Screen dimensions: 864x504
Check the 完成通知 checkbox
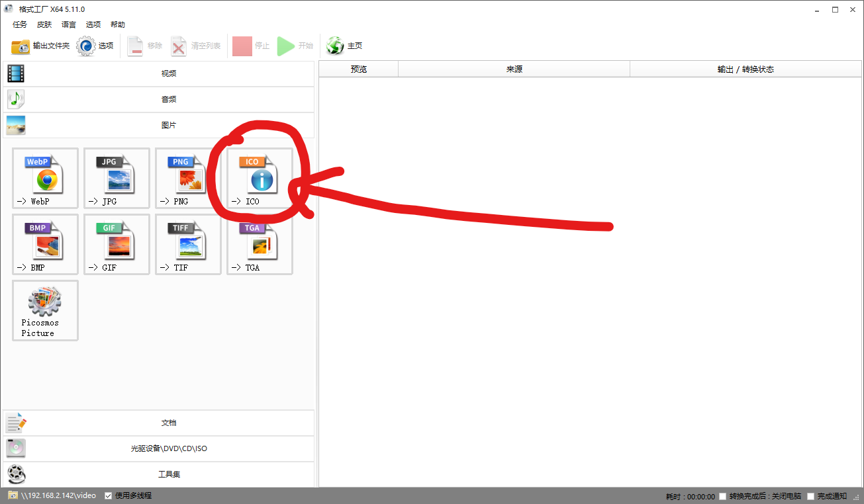[x=811, y=496]
